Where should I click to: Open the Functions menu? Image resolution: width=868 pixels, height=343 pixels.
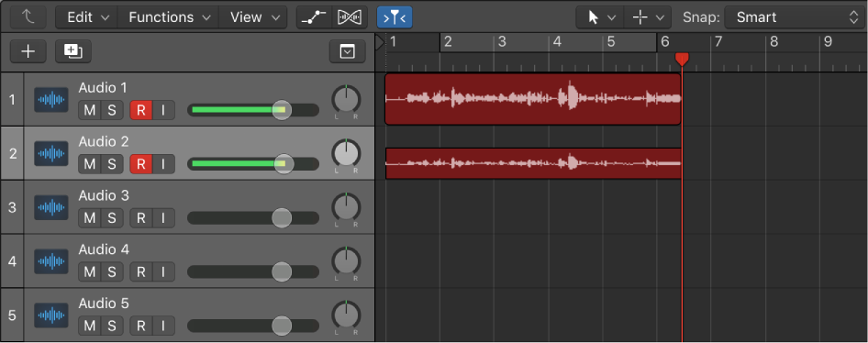click(x=169, y=17)
